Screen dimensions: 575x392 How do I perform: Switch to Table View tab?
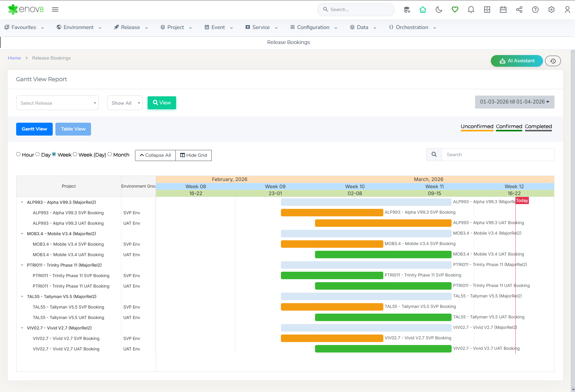coord(73,129)
